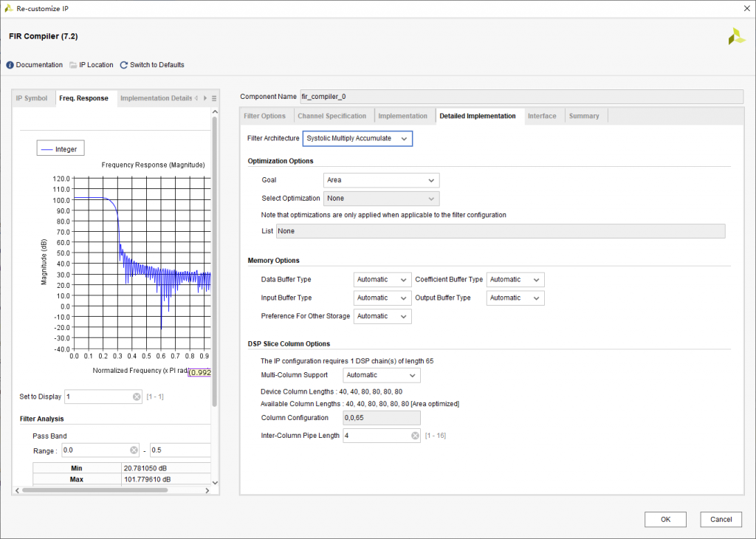756x539 pixels.
Task: Switch to the IP Symbol tab
Action: tap(32, 98)
